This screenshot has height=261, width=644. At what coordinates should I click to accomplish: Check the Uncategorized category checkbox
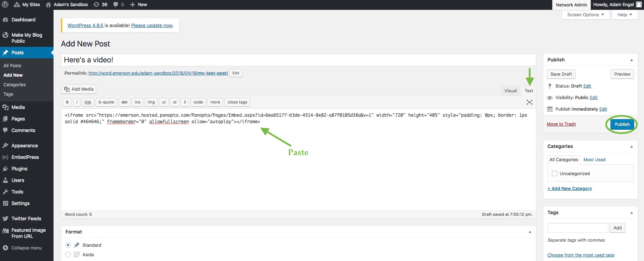555,173
